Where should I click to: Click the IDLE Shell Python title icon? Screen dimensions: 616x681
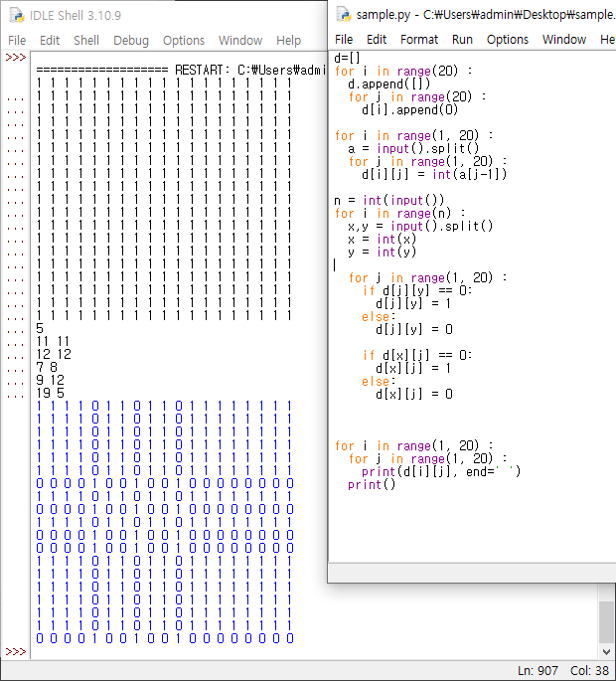tap(17, 15)
